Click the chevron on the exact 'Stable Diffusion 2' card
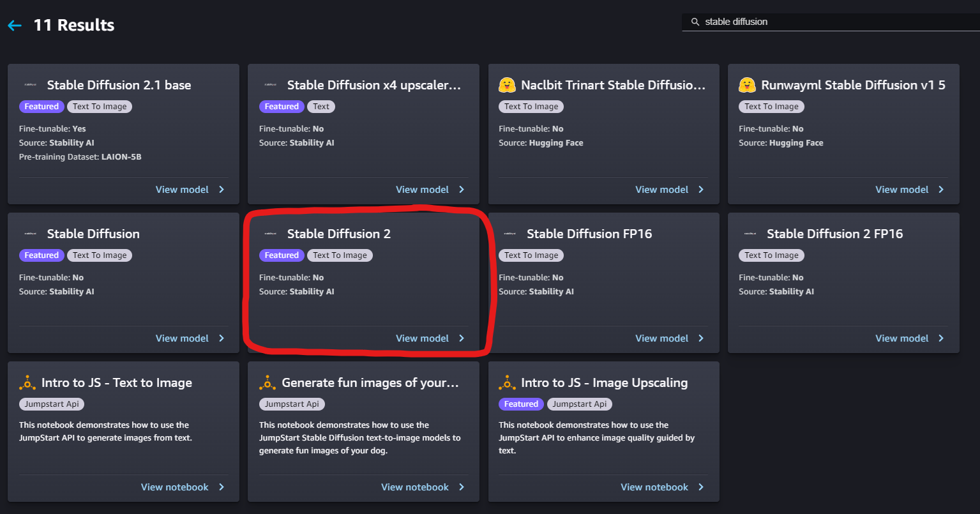980x514 pixels. coord(462,338)
